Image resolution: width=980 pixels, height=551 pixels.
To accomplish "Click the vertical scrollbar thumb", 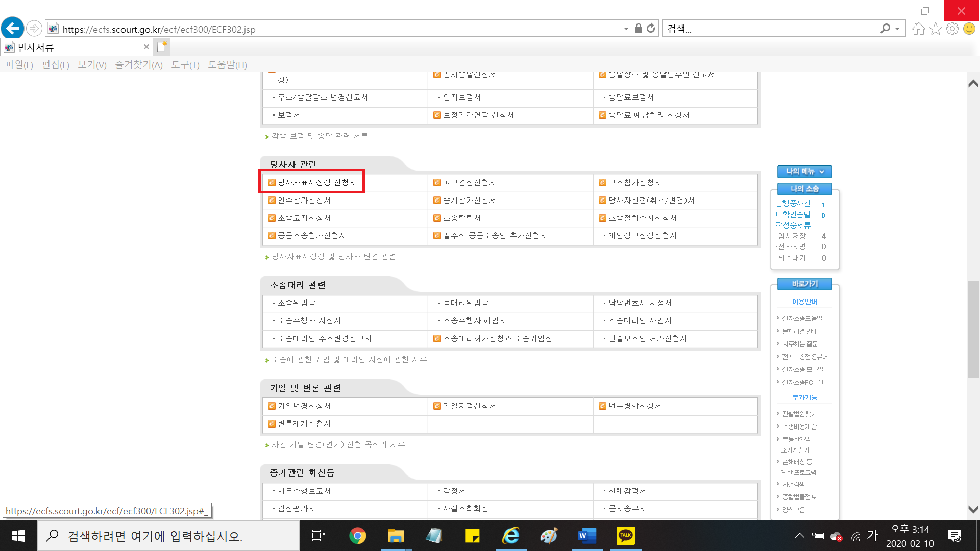I will [973, 329].
